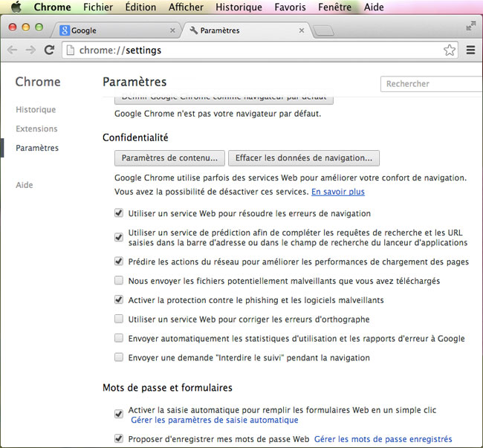Click the text about default browser status
Image resolution: width=483 pixels, height=448 pixels.
tap(218, 114)
